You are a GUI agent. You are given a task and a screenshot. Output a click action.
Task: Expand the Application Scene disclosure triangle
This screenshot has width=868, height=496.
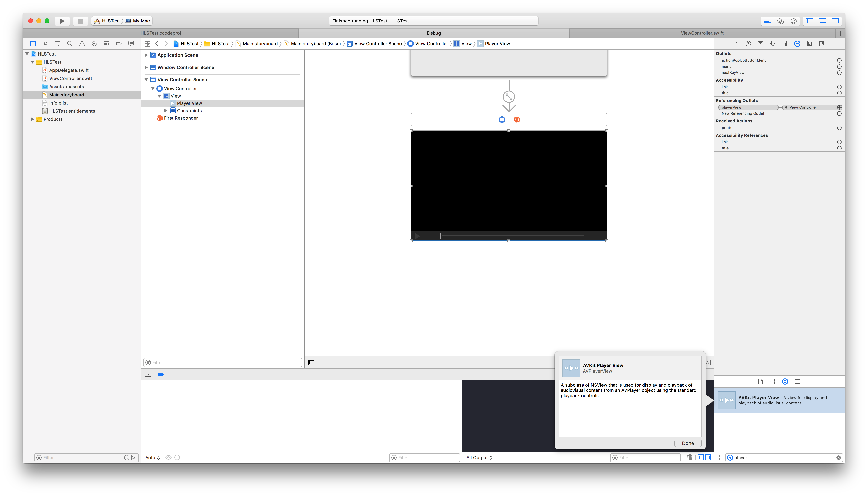[146, 55]
